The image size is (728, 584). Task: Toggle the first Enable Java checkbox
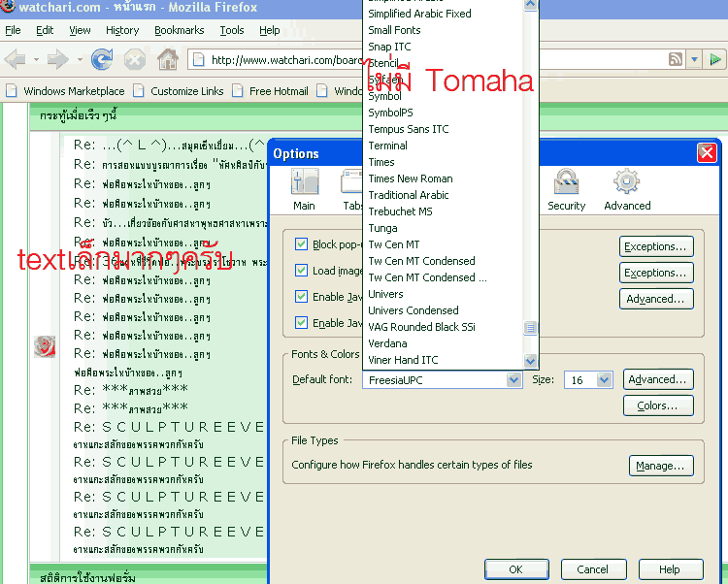(301, 297)
